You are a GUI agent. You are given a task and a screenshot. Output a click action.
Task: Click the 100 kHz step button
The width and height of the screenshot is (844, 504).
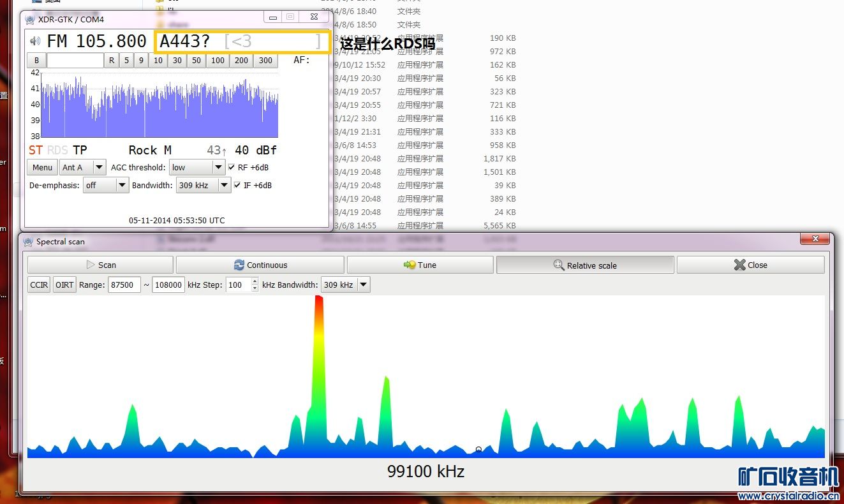coord(218,61)
